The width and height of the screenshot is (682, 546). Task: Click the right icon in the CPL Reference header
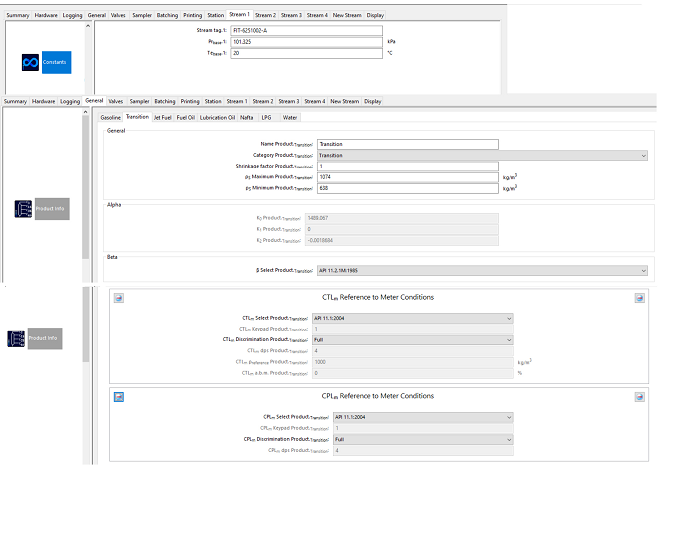pyautogui.click(x=639, y=397)
